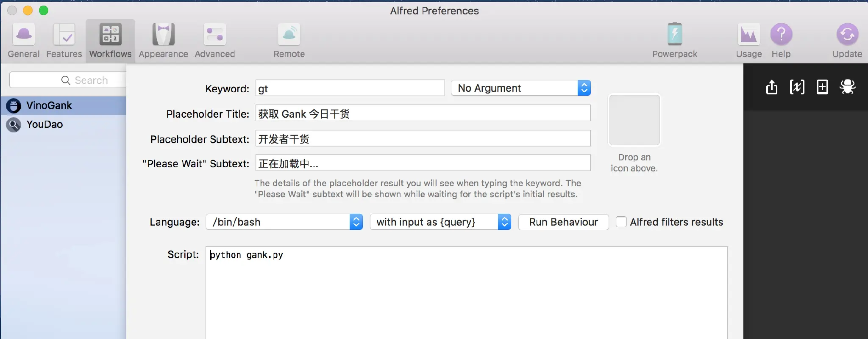Click the Run Behaviour button
The width and height of the screenshot is (868, 339).
pyautogui.click(x=563, y=222)
